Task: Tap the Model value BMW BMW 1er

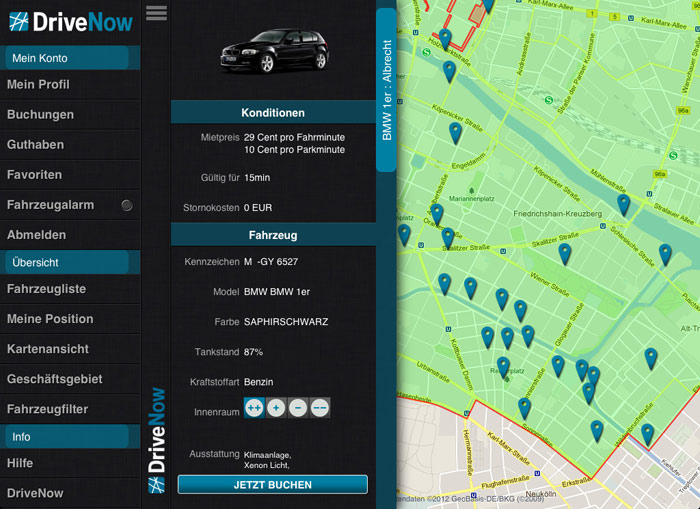Action: point(277,292)
